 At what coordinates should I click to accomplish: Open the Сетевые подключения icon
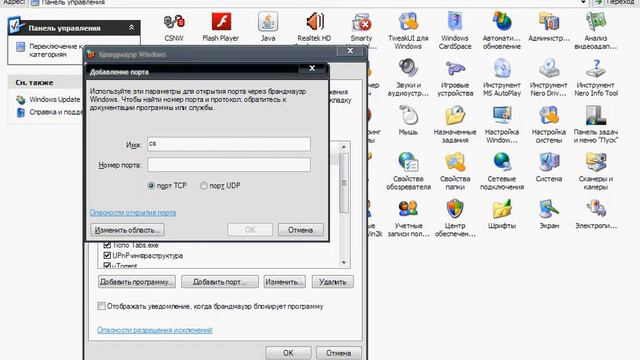pos(502,162)
